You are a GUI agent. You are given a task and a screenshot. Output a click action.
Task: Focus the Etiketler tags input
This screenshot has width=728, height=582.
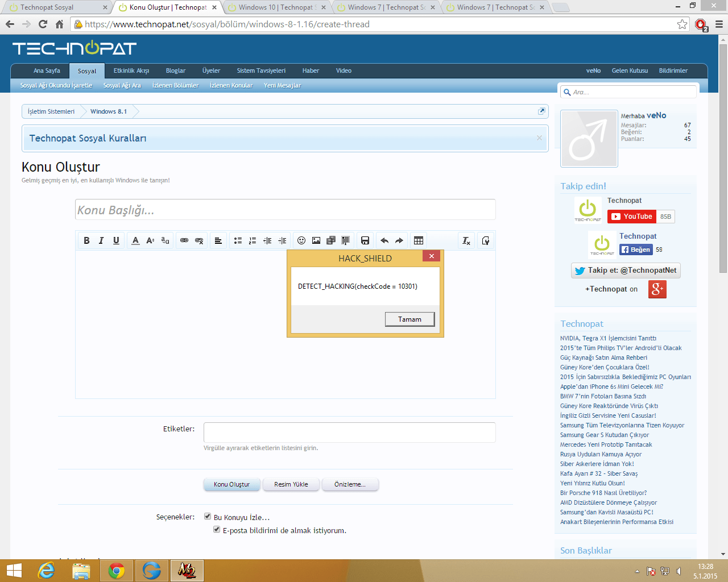coord(350,433)
